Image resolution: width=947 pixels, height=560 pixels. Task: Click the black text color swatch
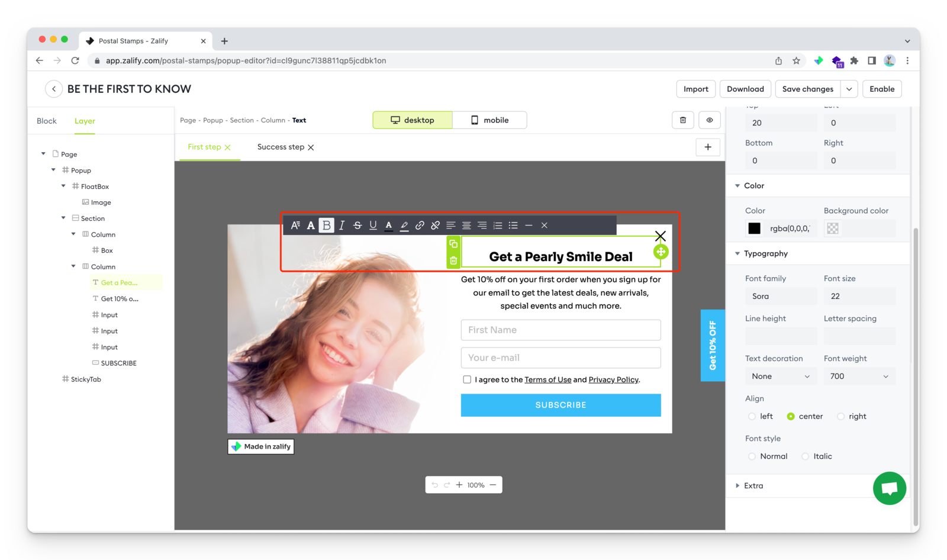[754, 228]
